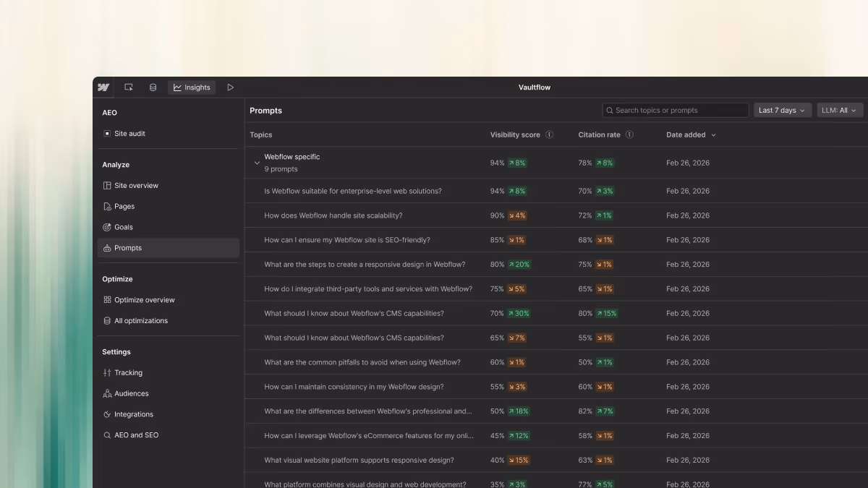Open All optimizations in sidebar

tap(169, 321)
